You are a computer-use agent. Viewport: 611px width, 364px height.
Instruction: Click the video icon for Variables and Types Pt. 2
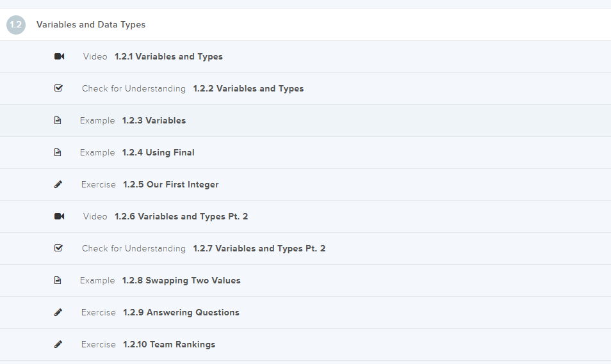click(x=59, y=216)
